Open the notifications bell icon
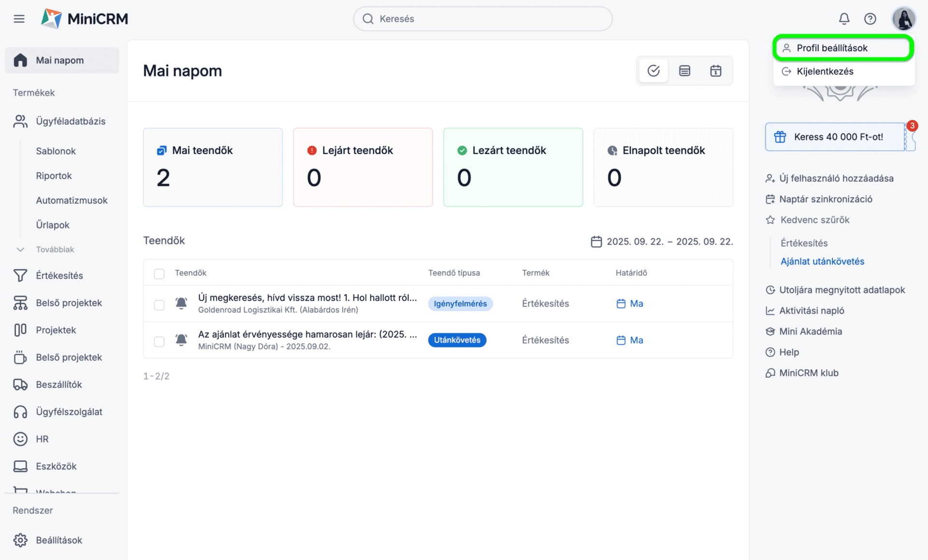 [844, 19]
